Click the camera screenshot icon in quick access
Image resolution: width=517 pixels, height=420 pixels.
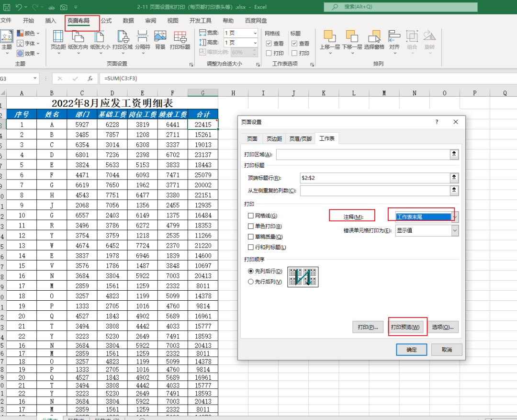[64, 7]
